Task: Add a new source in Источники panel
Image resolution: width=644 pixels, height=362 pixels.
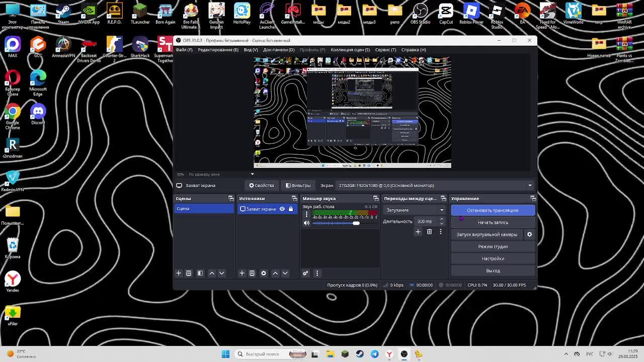Action: 242,273
